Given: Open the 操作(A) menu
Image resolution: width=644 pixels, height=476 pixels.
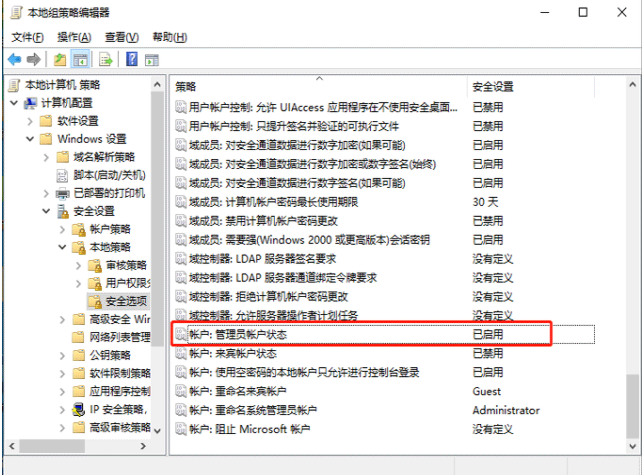Looking at the screenshot, I should pyautogui.click(x=75, y=36).
